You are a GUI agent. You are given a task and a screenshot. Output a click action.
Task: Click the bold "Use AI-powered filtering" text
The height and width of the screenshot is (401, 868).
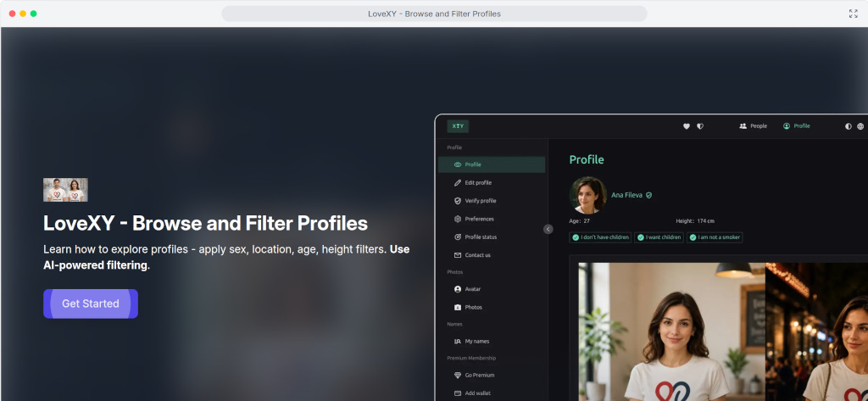(x=226, y=258)
